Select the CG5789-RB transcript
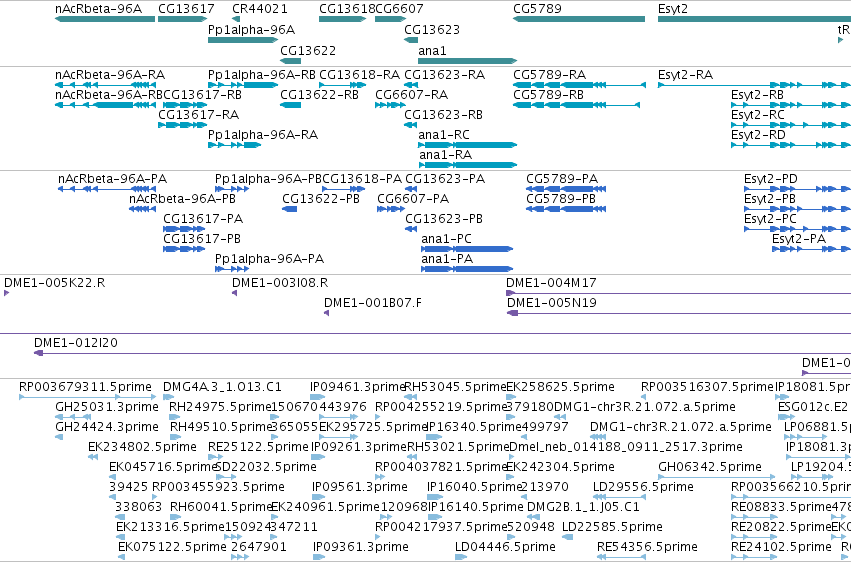The height and width of the screenshot is (562, 851). click(x=576, y=105)
